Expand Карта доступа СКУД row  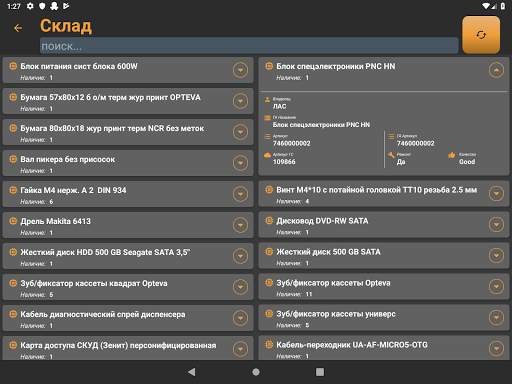[240, 349]
